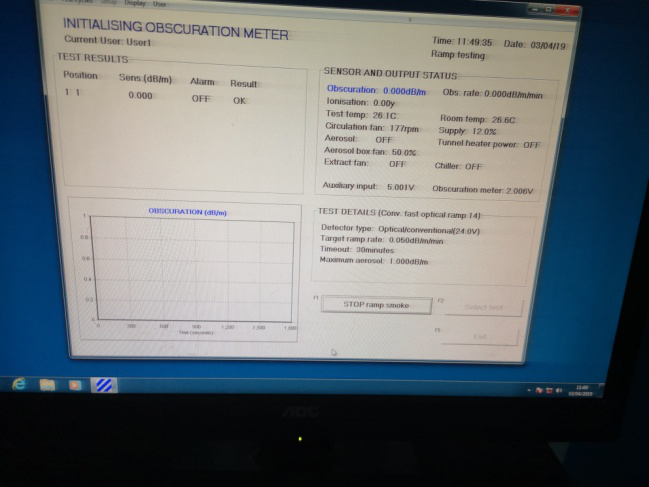
Task: Click the taskbar clock and date
Action: click(x=581, y=390)
